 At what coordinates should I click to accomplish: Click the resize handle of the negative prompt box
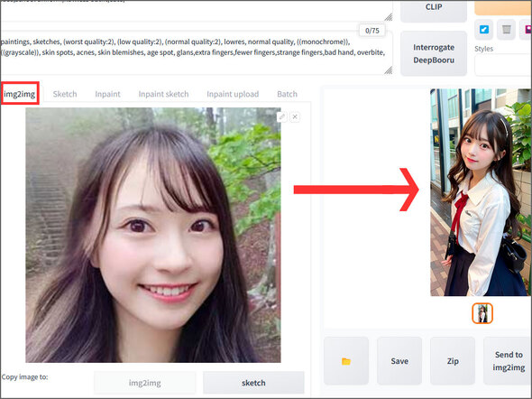pyautogui.click(x=388, y=70)
